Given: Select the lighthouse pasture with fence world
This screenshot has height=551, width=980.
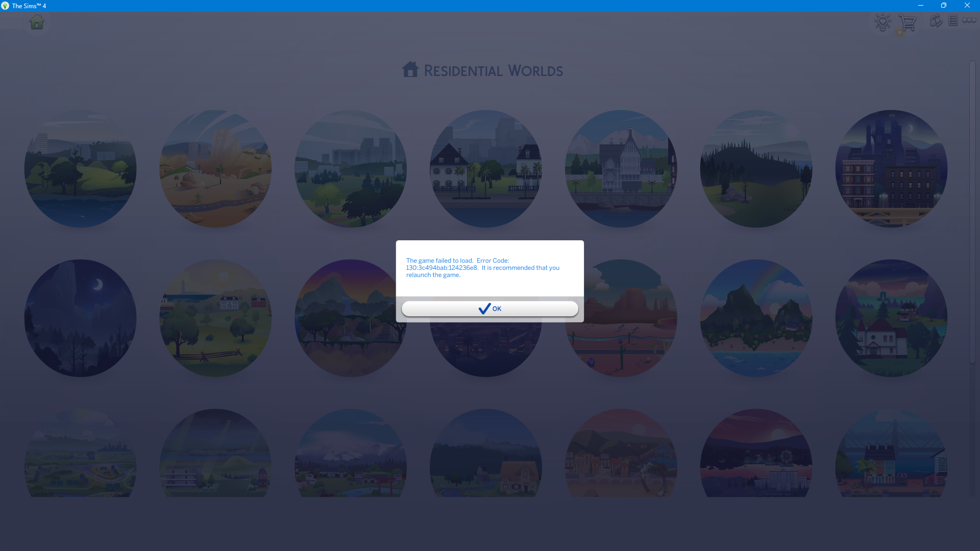Looking at the screenshot, I should pyautogui.click(x=215, y=318).
